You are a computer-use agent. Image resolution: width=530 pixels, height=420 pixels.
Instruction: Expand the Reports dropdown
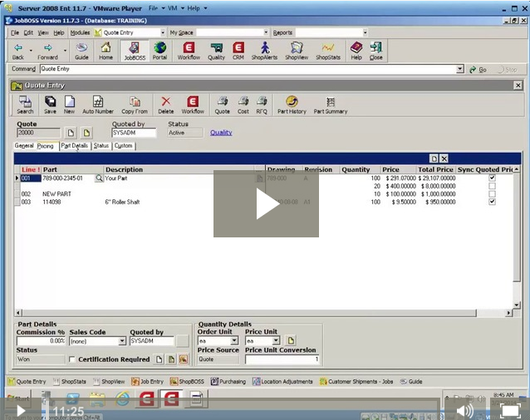point(365,32)
